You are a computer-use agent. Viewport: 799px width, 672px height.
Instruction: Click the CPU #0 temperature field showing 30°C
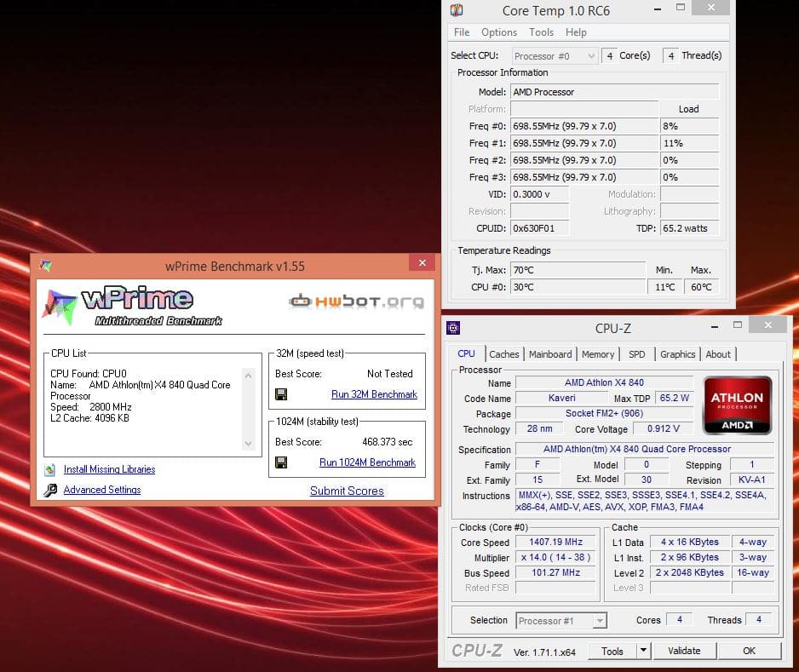[578, 287]
